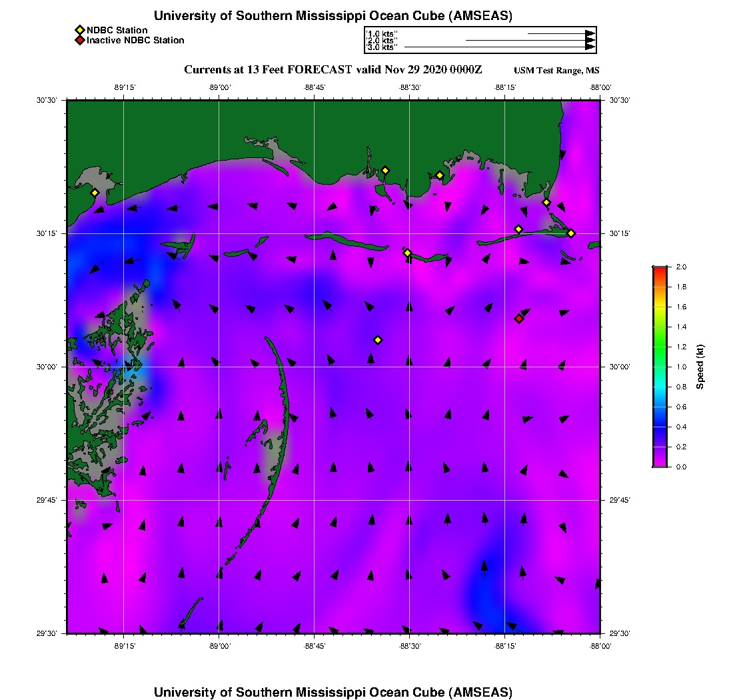Select the westernmost yellow NDBC station marker
The image size is (733, 700).
tap(95, 193)
